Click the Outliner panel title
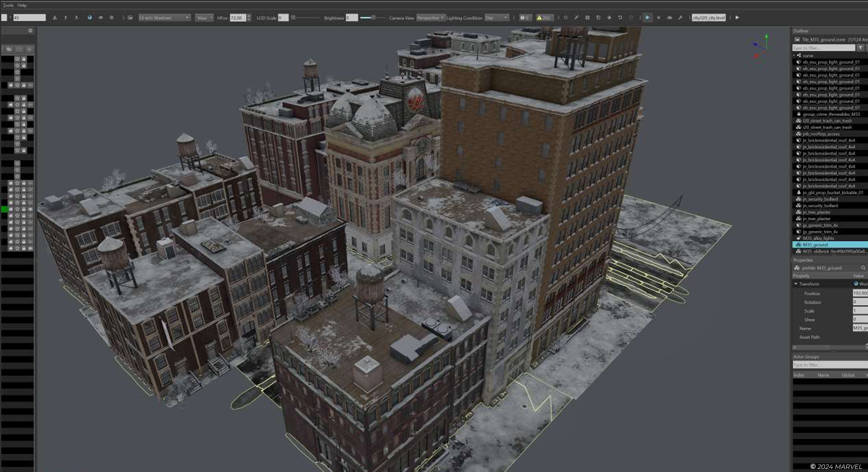This screenshot has width=868, height=472. (801, 31)
